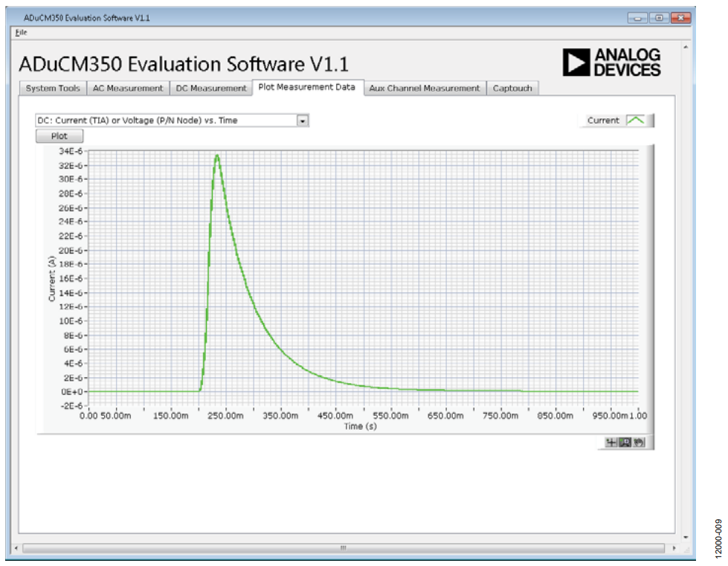Click the green Current plot legend swatch
The height and width of the screenshot is (566, 728).
[x=635, y=120]
